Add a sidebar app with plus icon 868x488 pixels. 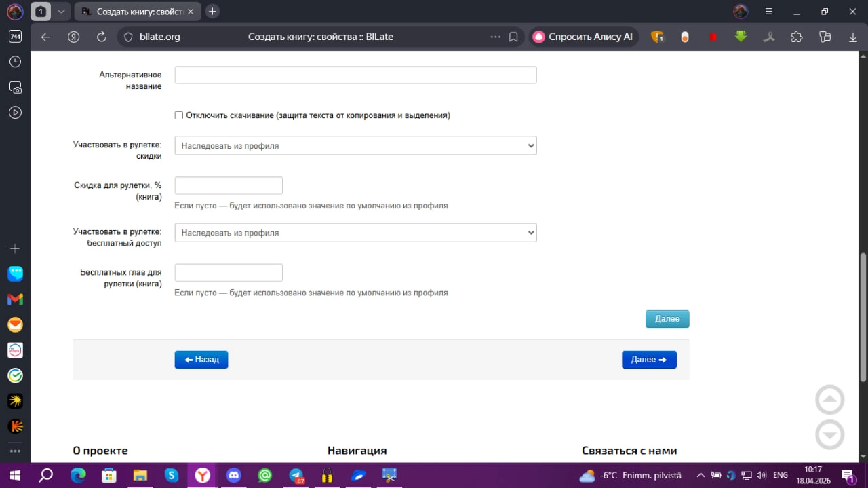[15, 249]
